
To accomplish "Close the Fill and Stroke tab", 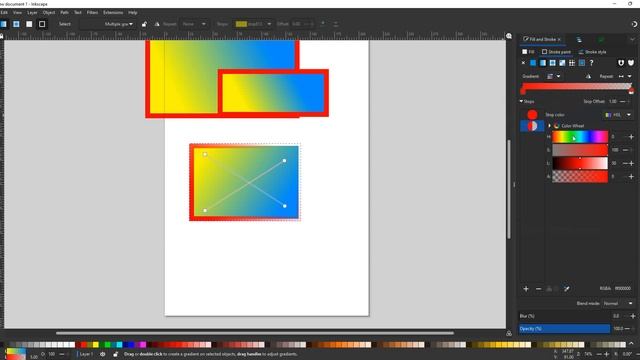I will (559, 40).
